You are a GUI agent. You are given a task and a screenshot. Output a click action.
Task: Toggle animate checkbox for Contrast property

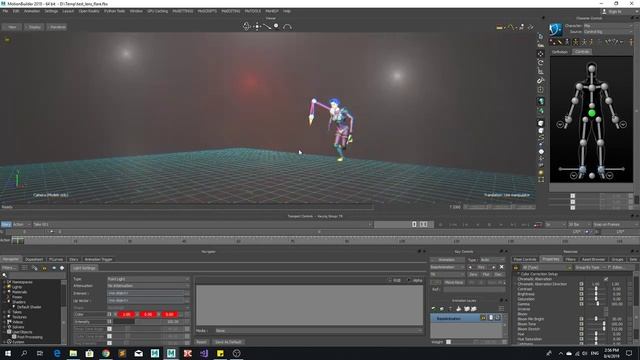581,289
